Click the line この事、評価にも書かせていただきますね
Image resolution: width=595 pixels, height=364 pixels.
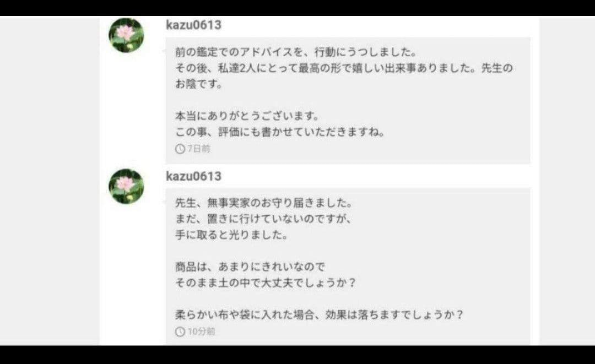tap(280, 132)
